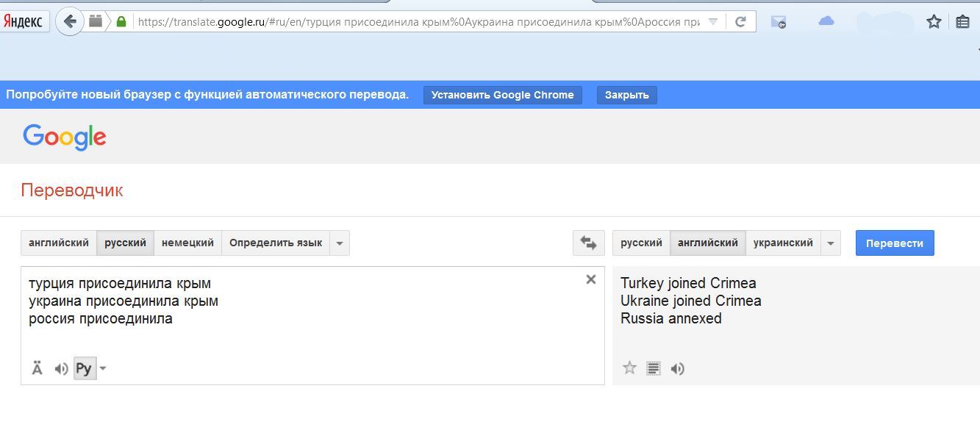The image size is (980, 430).
Task: Expand the source language list dropdown
Action: pos(340,243)
